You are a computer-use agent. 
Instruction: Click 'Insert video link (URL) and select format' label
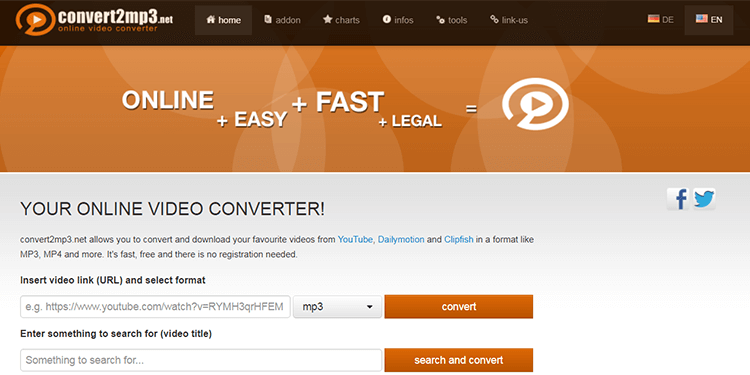click(x=113, y=280)
